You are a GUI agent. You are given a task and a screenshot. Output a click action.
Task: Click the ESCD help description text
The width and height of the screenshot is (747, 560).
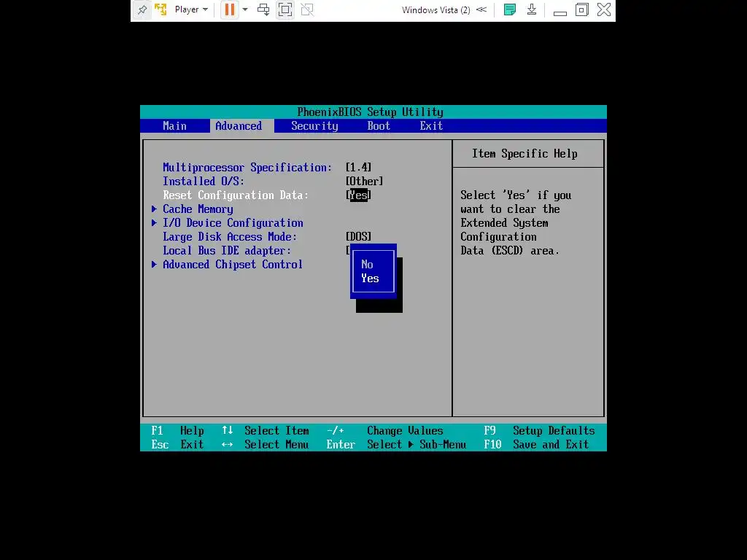[x=516, y=223]
